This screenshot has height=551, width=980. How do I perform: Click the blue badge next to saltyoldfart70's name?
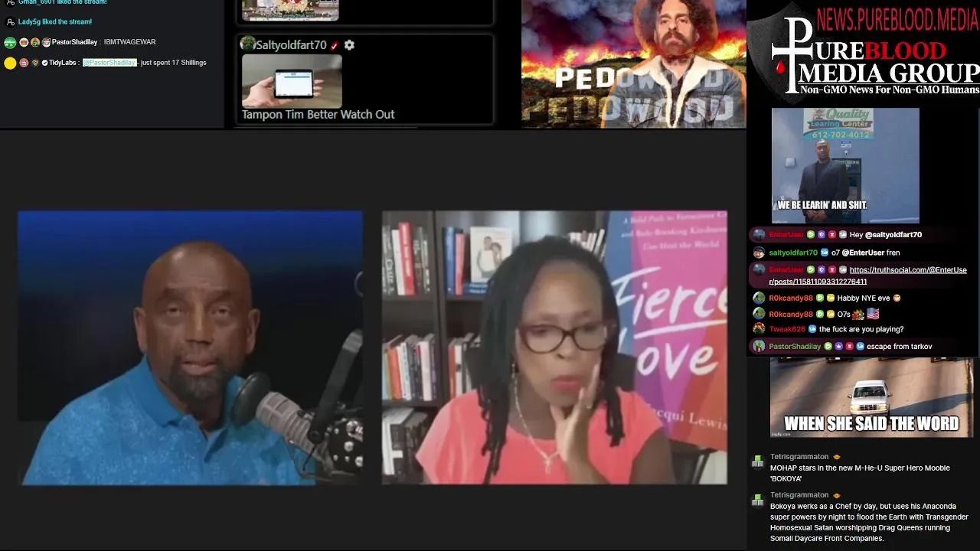[825, 253]
